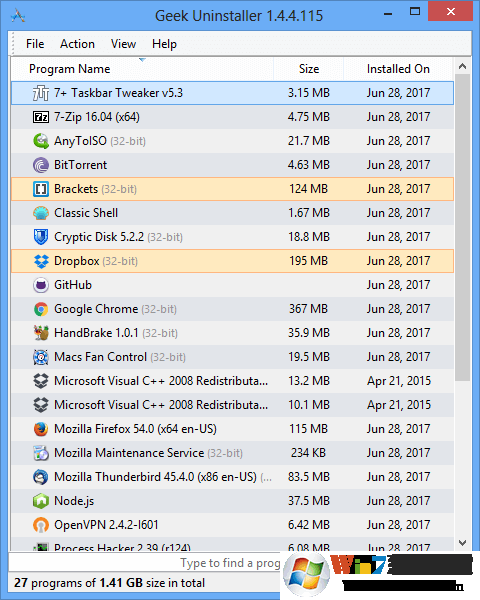Click the 367 MB size value
The width and height of the screenshot is (480, 600).
(x=309, y=309)
